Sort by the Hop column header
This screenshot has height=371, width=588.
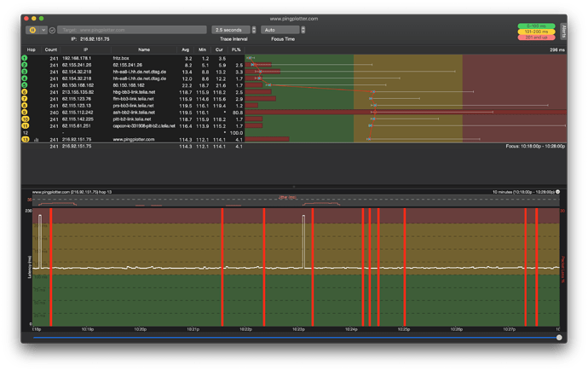pyautogui.click(x=32, y=49)
